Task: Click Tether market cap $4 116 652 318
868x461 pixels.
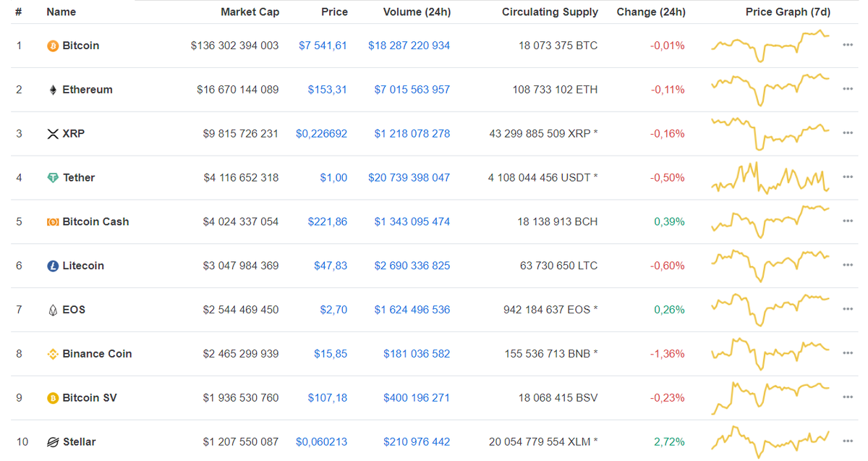Action: tap(240, 178)
